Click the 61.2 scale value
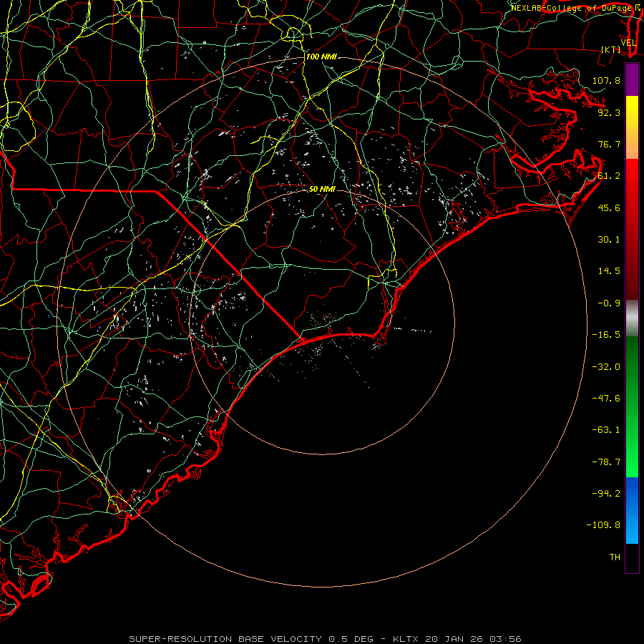 [609, 176]
